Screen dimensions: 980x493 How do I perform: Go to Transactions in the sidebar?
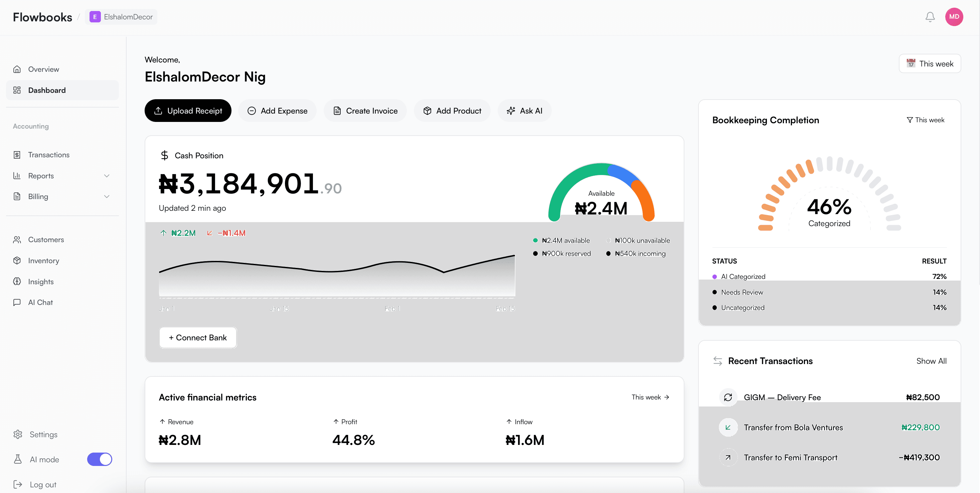tap(49, 155)
